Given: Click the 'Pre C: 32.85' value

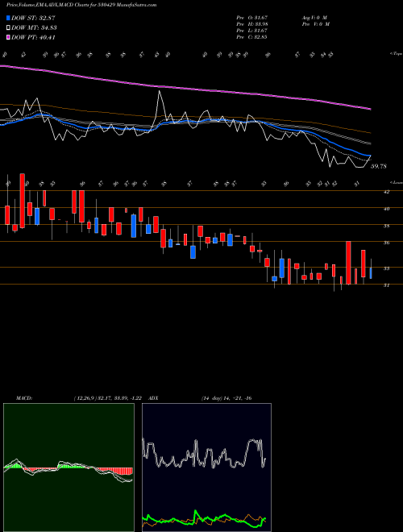Looking at the screenshot, I should coord(252,36).
